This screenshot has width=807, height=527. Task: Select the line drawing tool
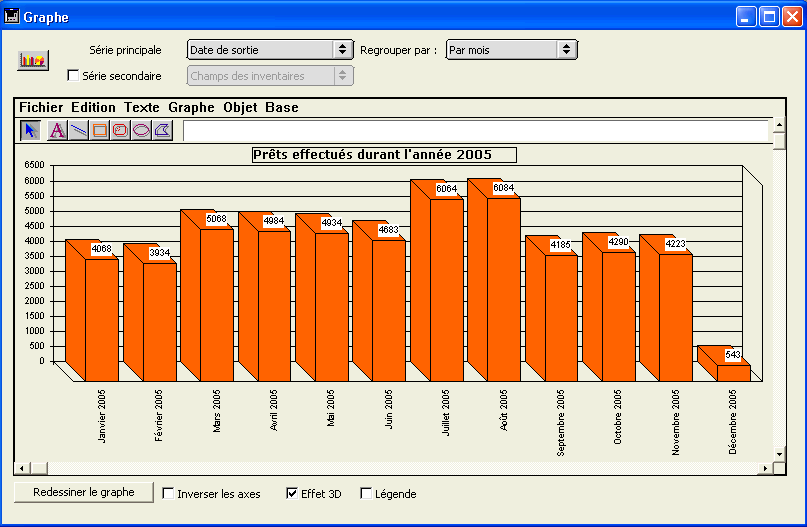point(78,130)
